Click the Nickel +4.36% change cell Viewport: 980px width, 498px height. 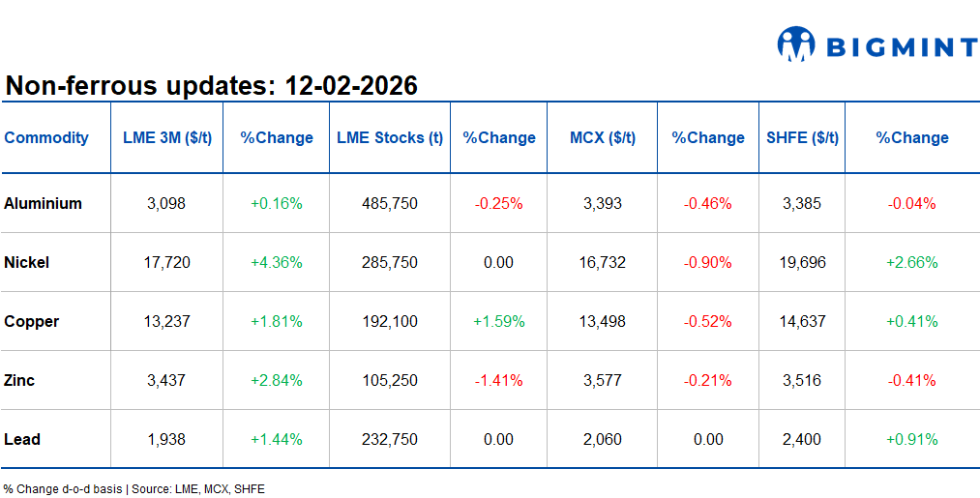(x=277, y=262)
